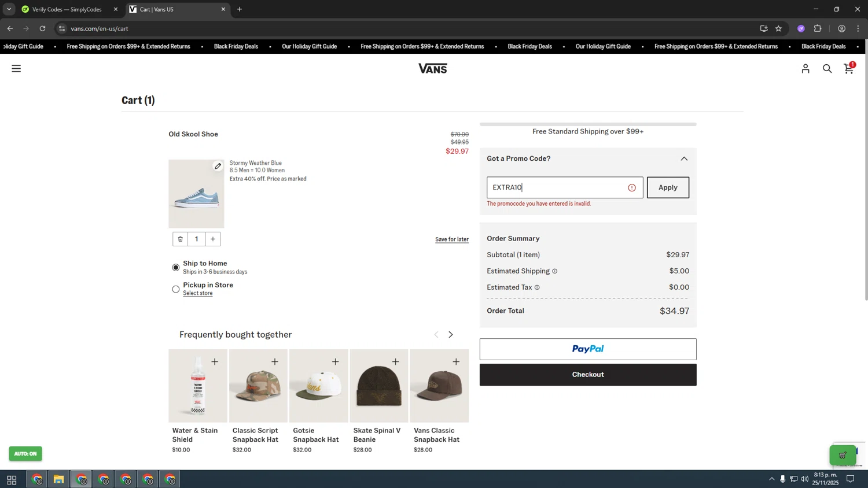Show hidden system tray icons
Viewport: 868px width, 488px height.
tap(771, 479)
